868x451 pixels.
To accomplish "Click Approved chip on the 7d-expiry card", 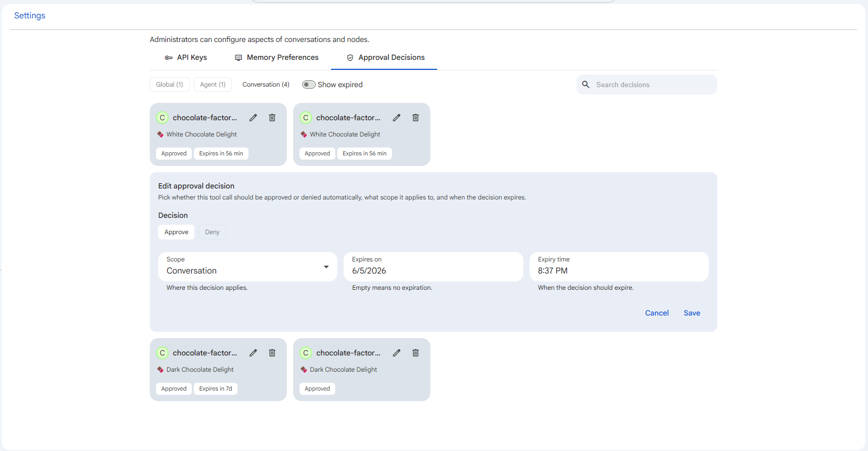I will point(174,389).
